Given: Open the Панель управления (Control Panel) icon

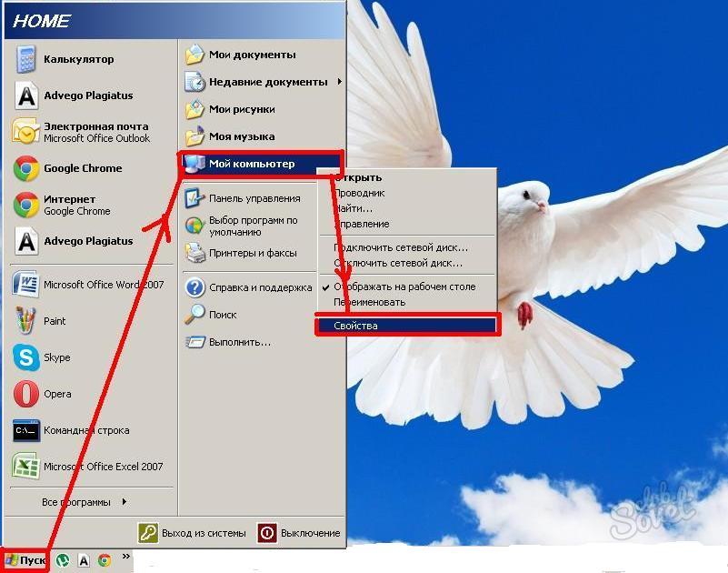Looking at the screenshot, I should click(194, 198).
